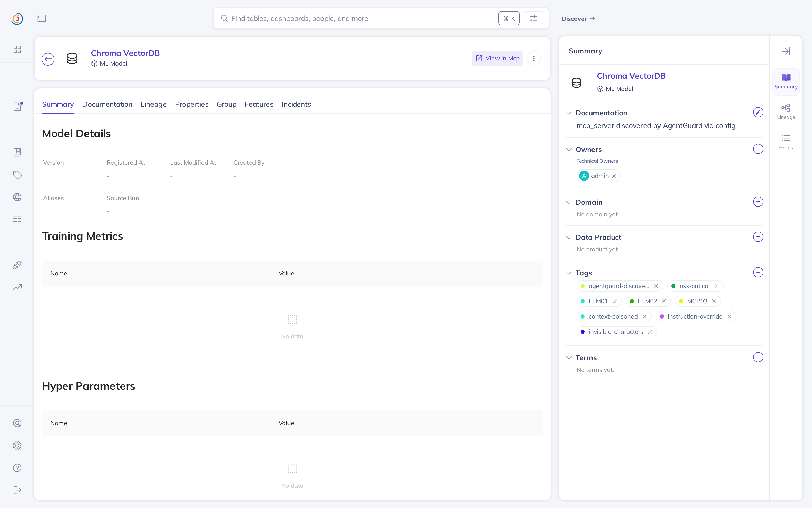Open the trending arrow insights icon

17,287
